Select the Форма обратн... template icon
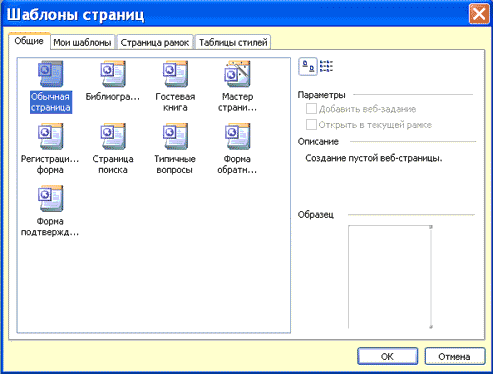 pyautogui.click(x=237, y=136)
